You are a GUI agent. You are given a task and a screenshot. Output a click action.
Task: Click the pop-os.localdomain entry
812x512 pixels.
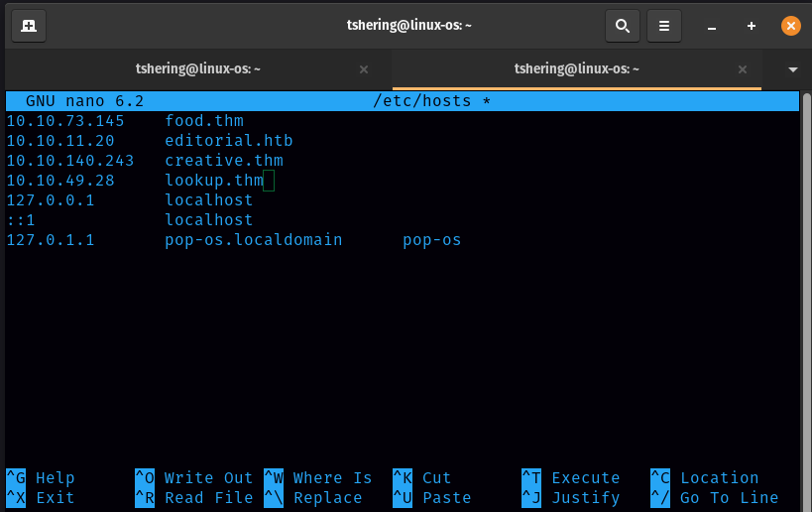(253, 240)
